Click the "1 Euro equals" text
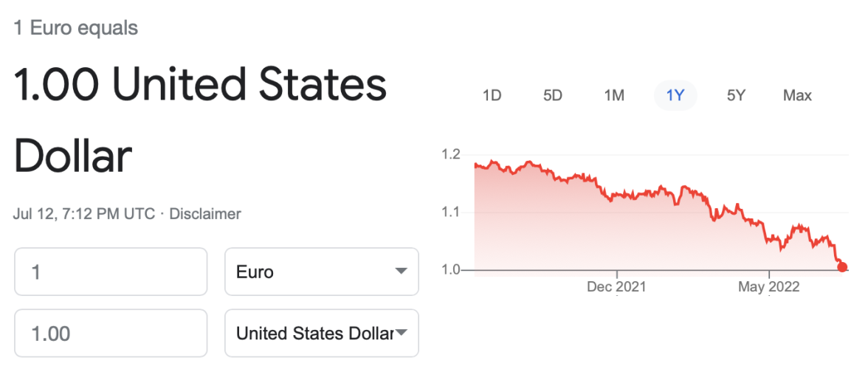868x369 pixels. tap(76, 29)
